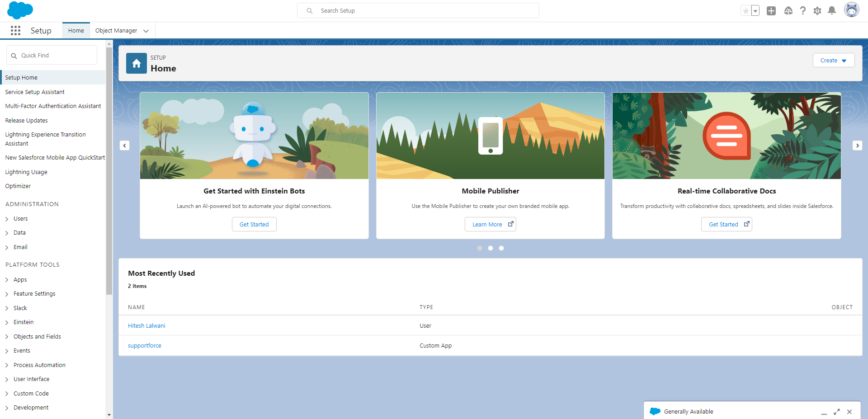The height and width of the screenshot is (419, 868).
Task: Select Release Updates in the sidebar
Action: (x=26, y=120)
